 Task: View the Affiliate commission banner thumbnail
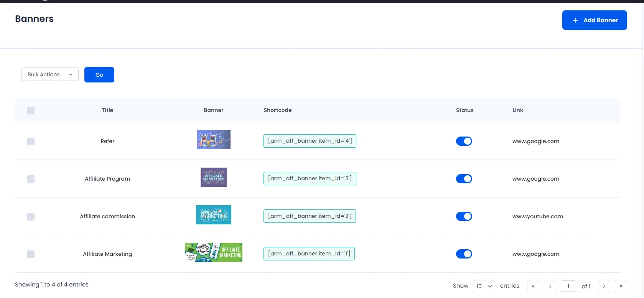[x=214, y=215]
